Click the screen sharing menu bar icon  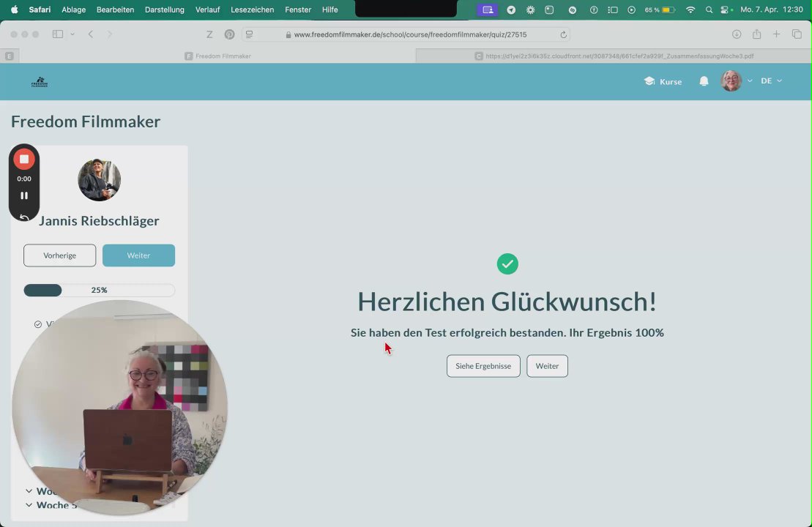[488, 10]
